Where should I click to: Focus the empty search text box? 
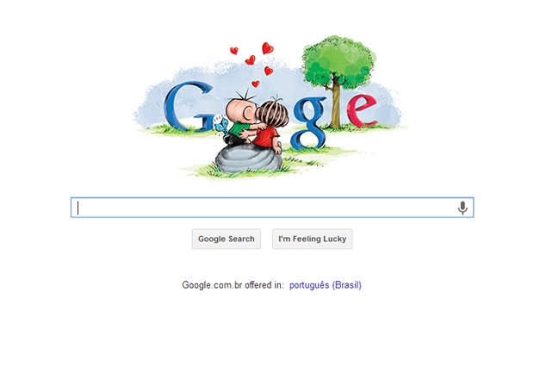click(272, 208)
